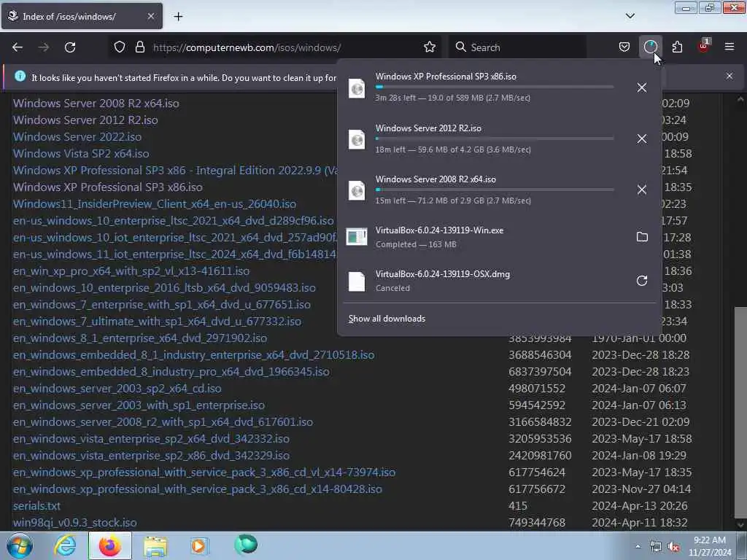Open the Windows11_InsiderPreview_Client_x64 link
This screenshot has height=560, width=747.
(155, 204)
